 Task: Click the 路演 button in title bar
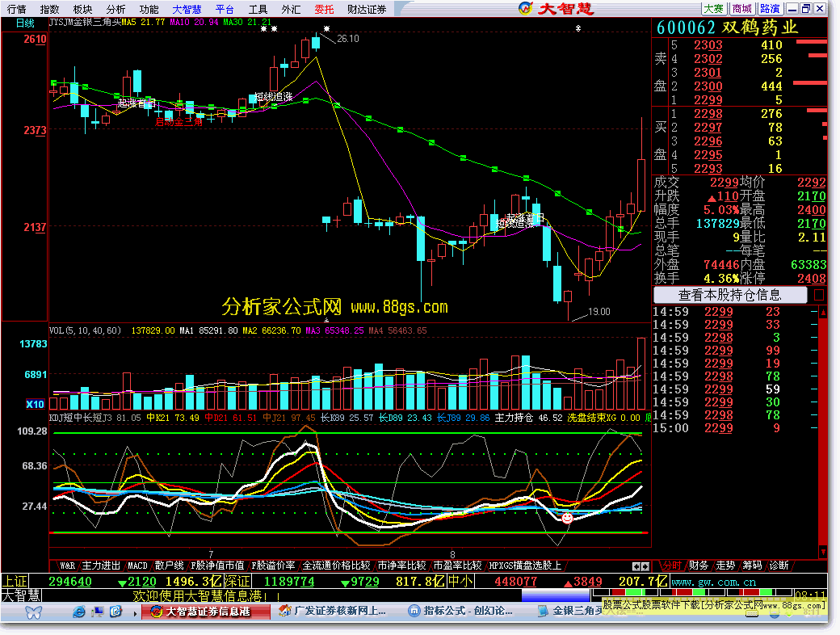point(770,9)
